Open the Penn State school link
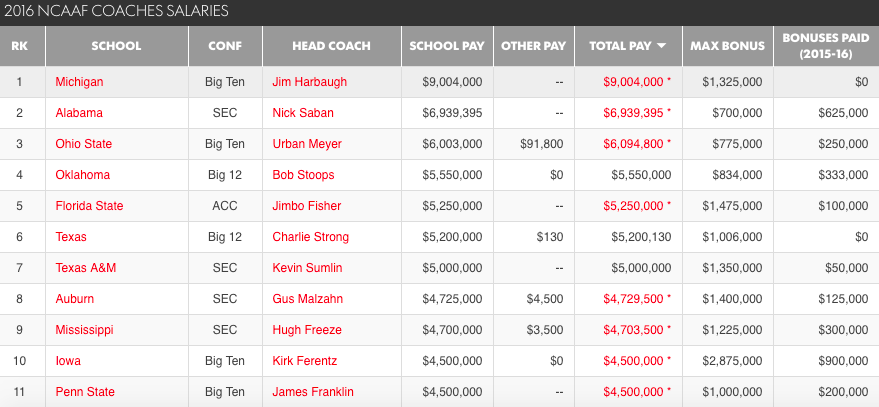 (x=85, y=392)
